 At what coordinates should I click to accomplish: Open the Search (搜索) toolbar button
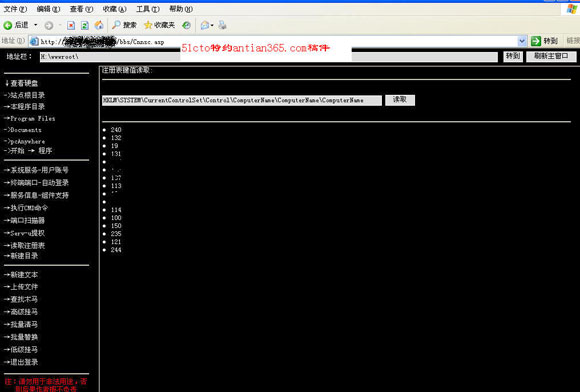(x=125, y=25)
